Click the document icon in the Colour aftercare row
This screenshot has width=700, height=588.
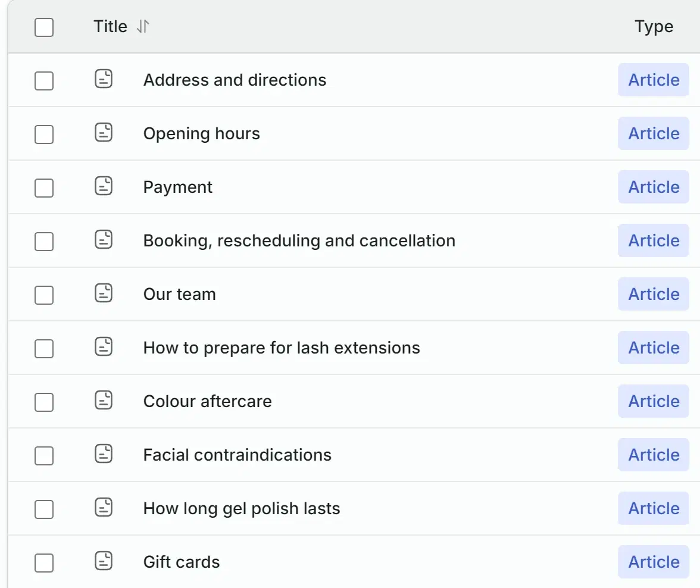[104, 401]
